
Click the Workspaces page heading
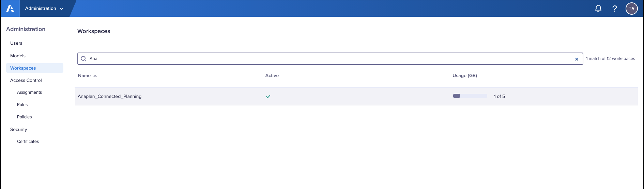pos(94,31)
